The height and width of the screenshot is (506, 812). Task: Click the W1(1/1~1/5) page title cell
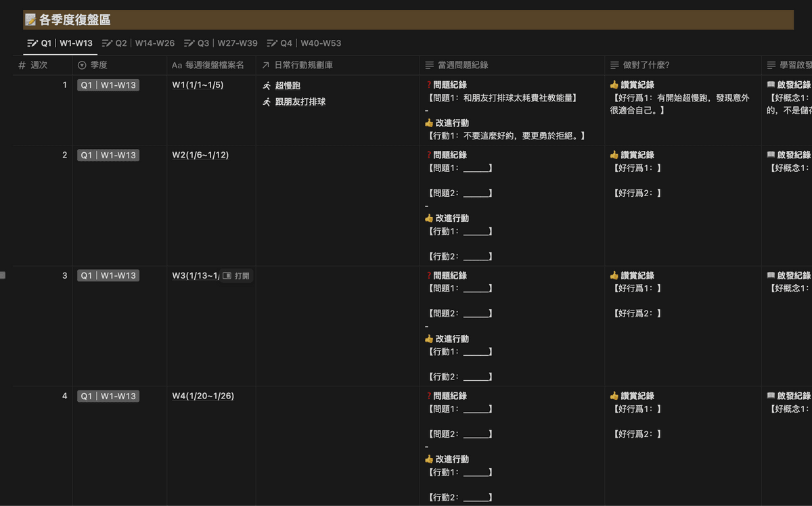pyautogui.click(x=198, y=85)
